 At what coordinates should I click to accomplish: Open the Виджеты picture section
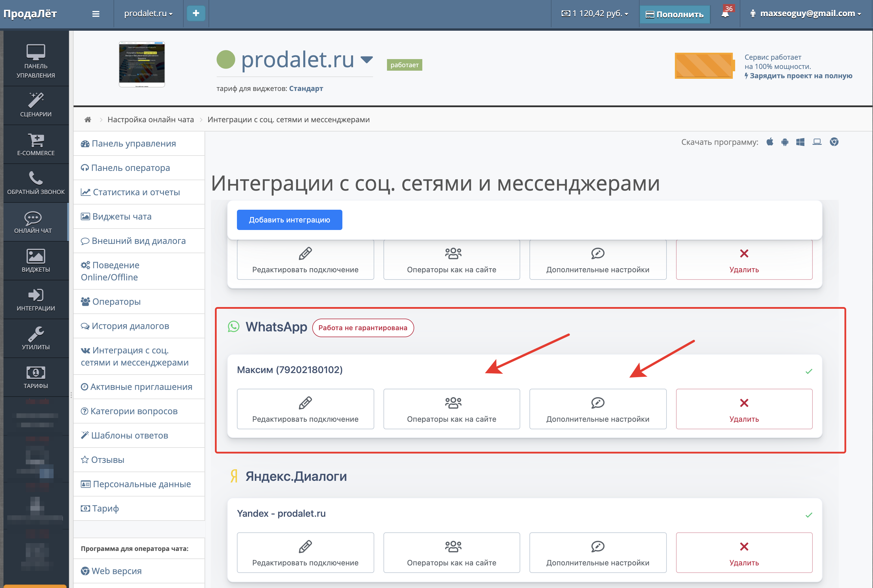pyautogui.click(x=36, y=261)
